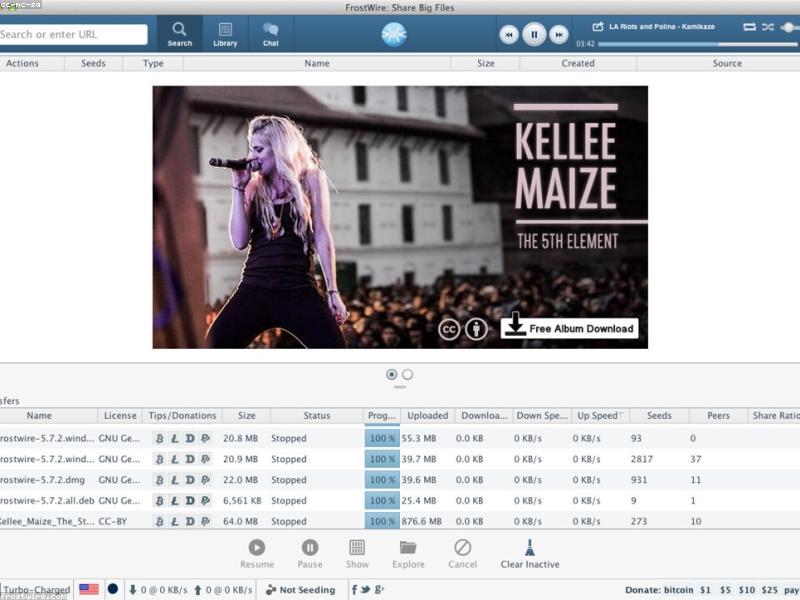Screen dimensions: 800x600
Task: Click the Turbo-Charged connection status
Action: [x=36, y=590]
